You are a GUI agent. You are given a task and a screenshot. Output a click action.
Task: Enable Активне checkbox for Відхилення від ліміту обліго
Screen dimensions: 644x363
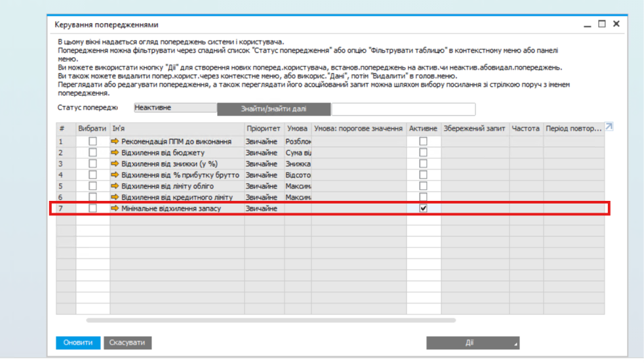[423, 186]
